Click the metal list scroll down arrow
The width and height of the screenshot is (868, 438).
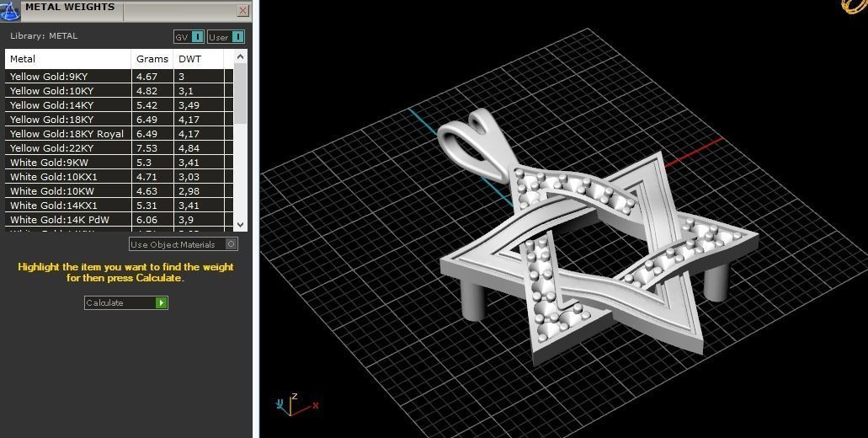pos(240,224)
